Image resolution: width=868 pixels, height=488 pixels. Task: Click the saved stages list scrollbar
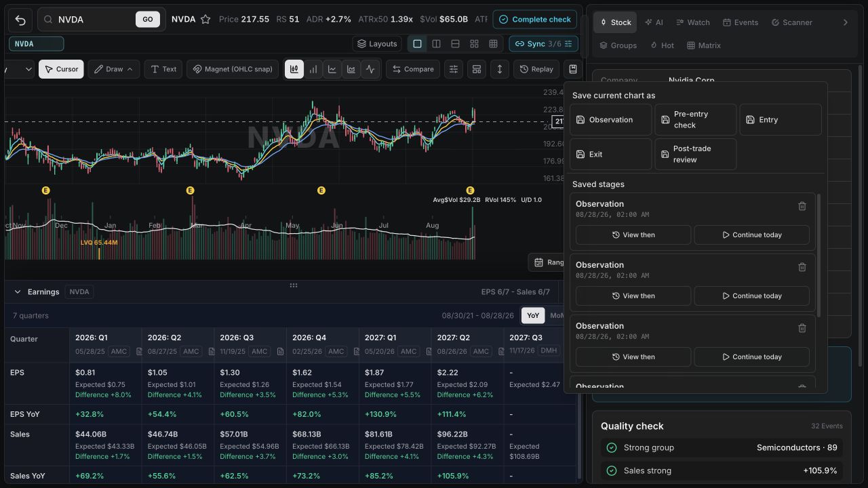pyautogui.click(x=819, y=255)
